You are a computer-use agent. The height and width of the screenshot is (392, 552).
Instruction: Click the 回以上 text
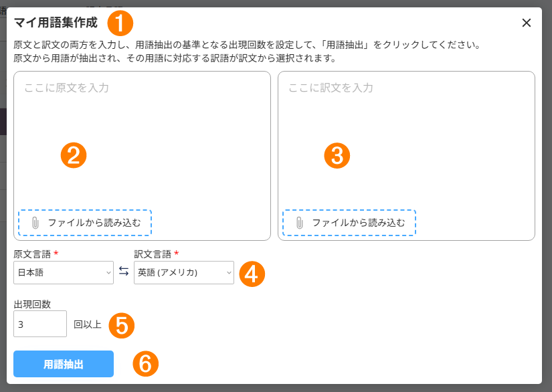(87, 324)
